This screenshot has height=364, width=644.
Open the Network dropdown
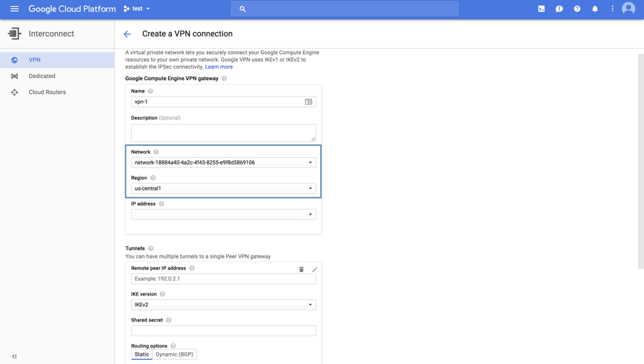click(223, 162)
